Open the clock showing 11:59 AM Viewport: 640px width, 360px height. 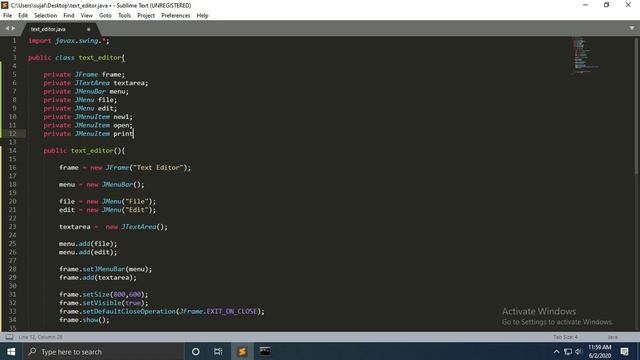coord(600,351)
